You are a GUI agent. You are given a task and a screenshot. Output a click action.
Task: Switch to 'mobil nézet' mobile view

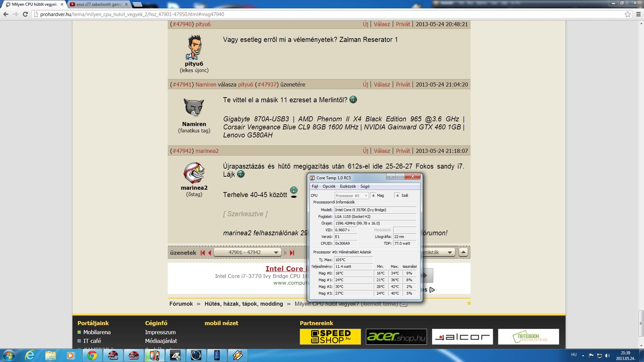coord(221,323)
